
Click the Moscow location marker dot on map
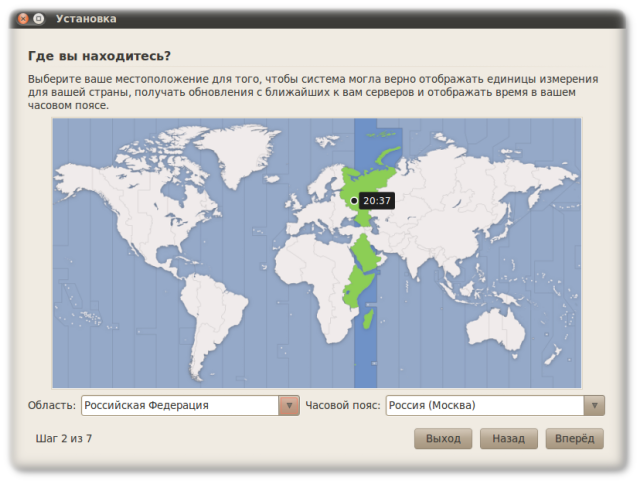point(354,200)
